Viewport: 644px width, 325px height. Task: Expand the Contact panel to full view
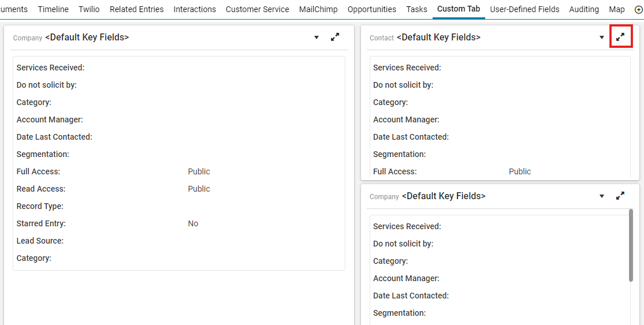coord(620,37)
